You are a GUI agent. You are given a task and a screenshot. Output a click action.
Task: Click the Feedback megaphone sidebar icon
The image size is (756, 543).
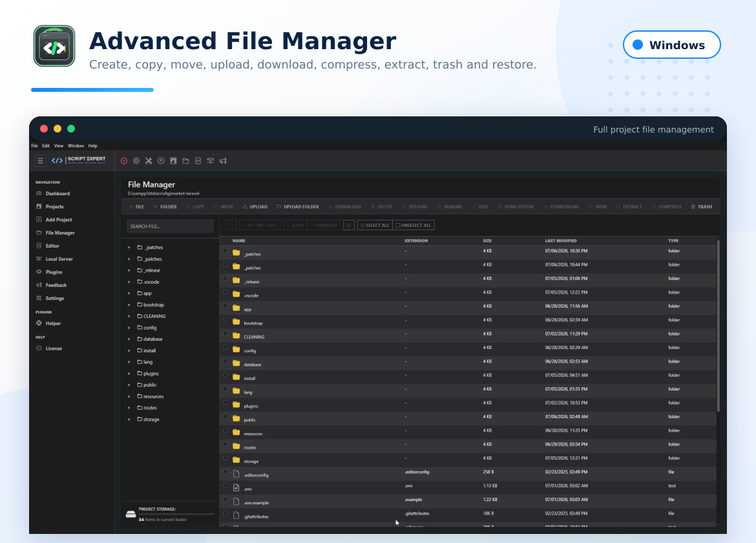coord(39,285)
